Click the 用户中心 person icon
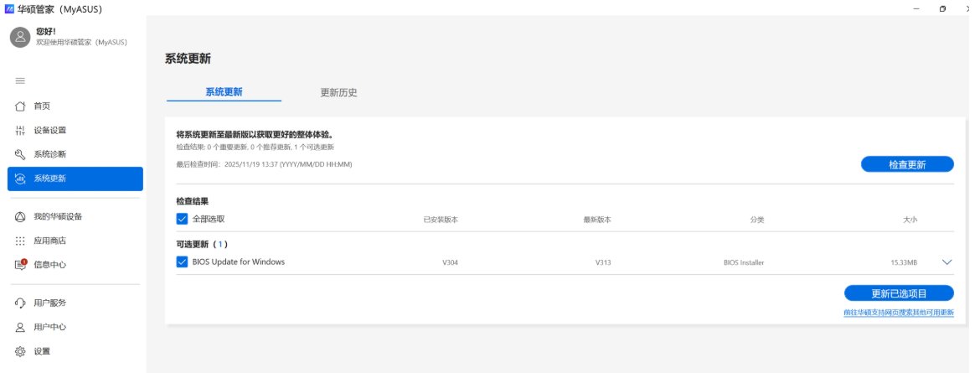 20,327
